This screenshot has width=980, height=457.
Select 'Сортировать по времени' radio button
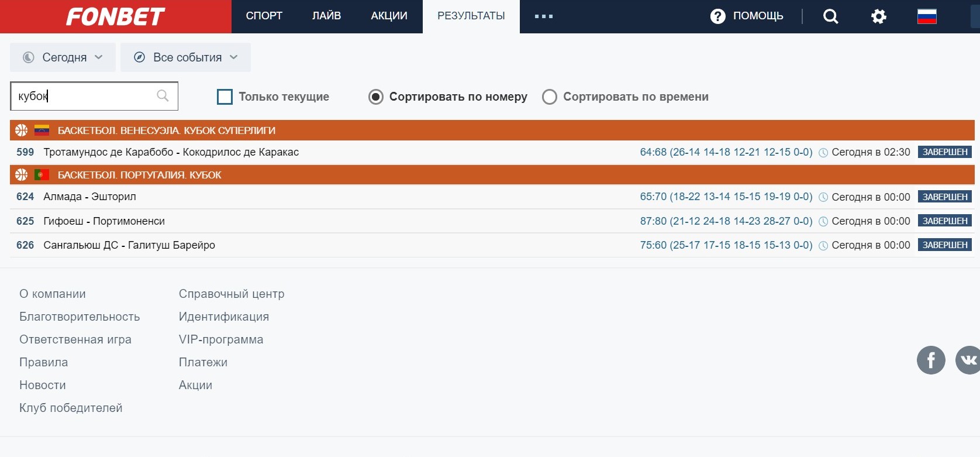coord(550,97)
